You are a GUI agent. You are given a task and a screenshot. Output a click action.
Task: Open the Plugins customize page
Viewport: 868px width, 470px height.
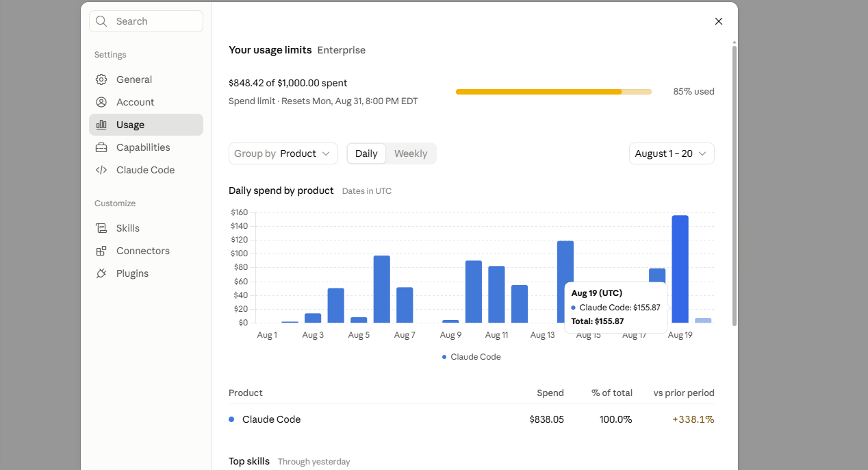pyautogui.click(x=146, y=273)
